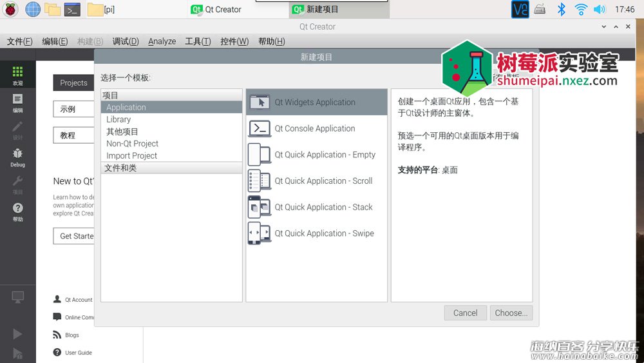This screenshot has width=644, height=363.
Task: Click the Projects button on Welcome page
Action: [73, 83]
